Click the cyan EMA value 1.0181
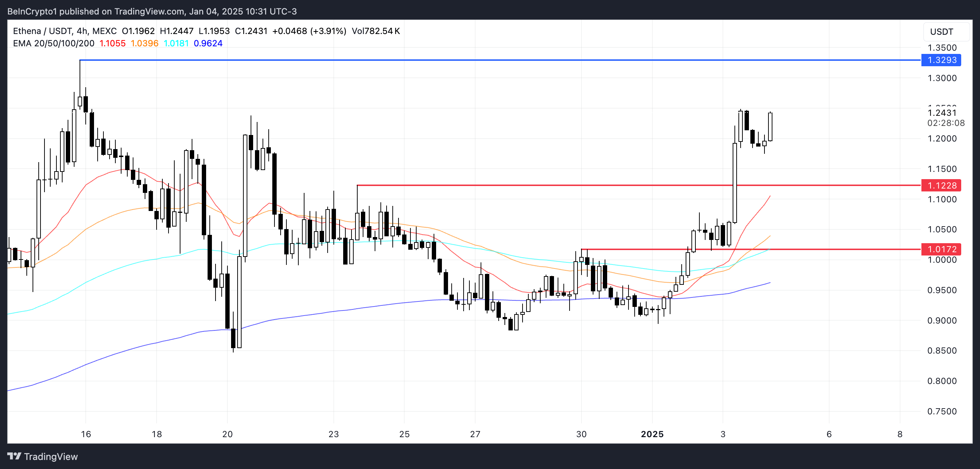This screenshot has height=469, width=980. point(176,43)
